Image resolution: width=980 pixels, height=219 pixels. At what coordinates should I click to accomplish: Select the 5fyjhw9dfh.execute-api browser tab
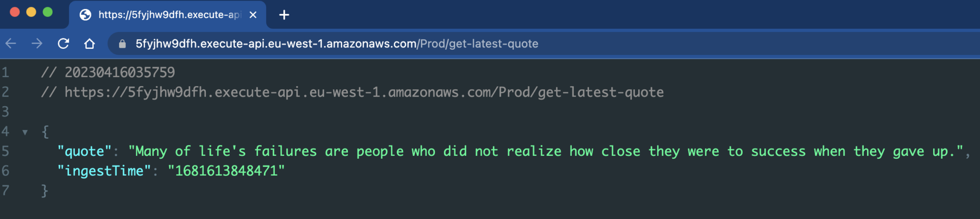(x=167, y=15)
